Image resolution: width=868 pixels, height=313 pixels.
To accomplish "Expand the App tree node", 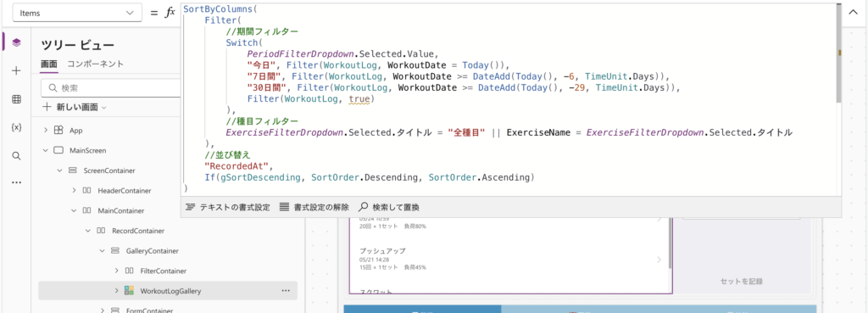I will click(x=46, y=131).
